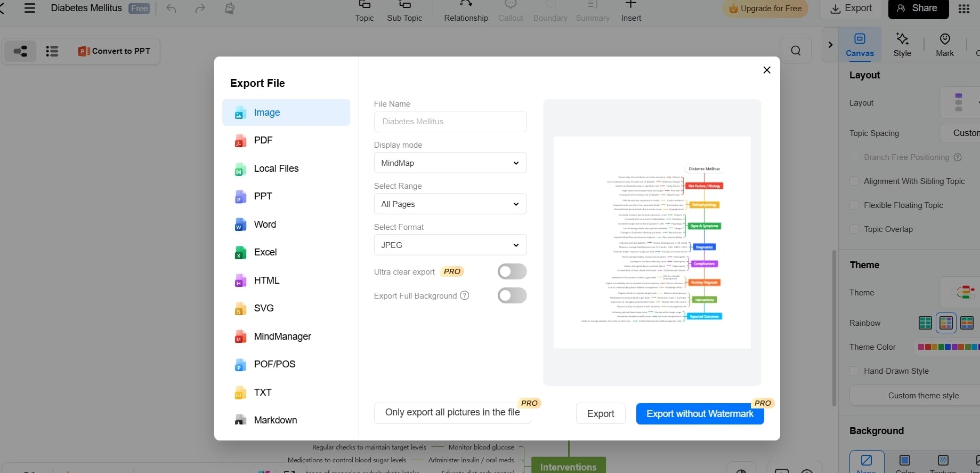Select PDF export type
This screenshot has height=473, width=980.
tap(286, 140)
